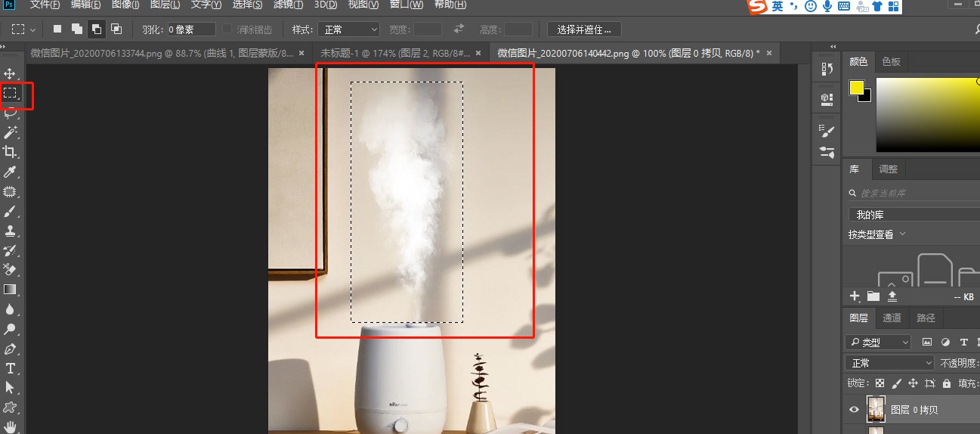Switch to the 通道 channels tab

pos(892,318)
